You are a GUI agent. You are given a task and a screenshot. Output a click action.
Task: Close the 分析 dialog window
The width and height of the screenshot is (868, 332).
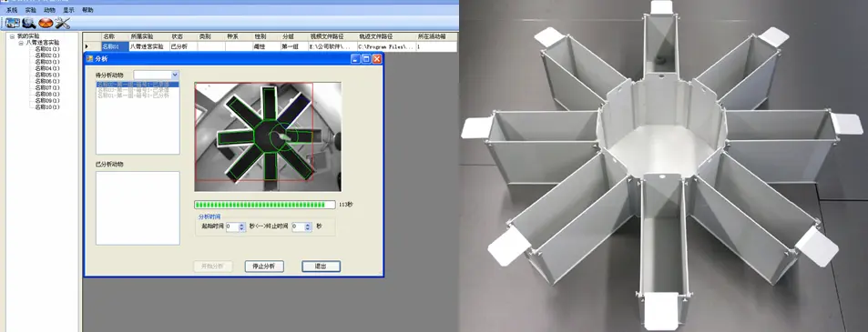(377, 58)
